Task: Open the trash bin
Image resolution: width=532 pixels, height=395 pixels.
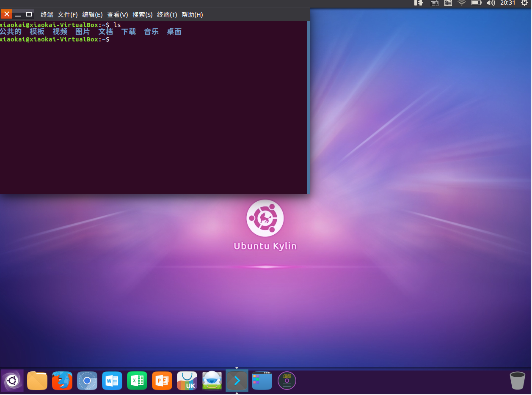Action: (517, 381)
